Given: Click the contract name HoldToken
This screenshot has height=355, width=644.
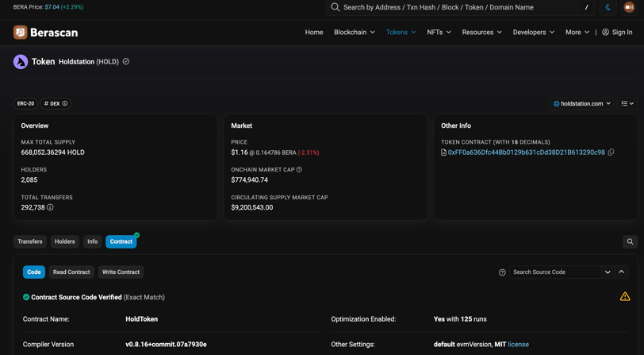Looking at the screenshot, I should click(x=142, y=318).
